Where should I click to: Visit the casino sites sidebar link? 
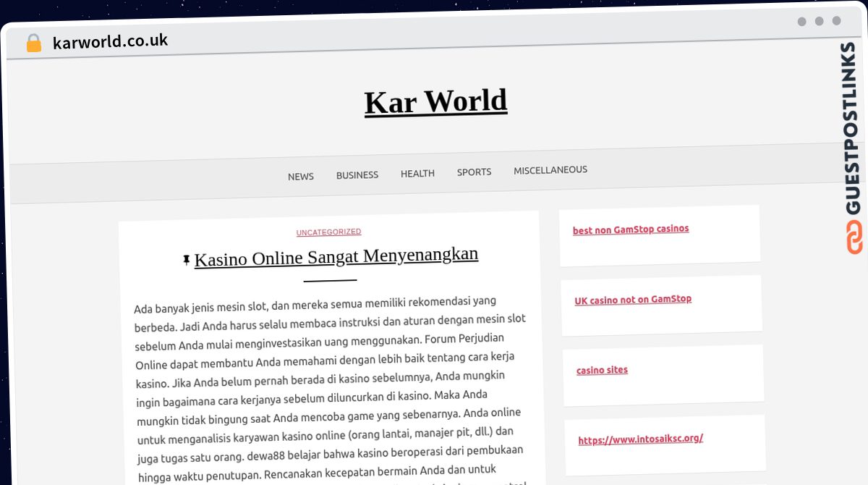602,370
